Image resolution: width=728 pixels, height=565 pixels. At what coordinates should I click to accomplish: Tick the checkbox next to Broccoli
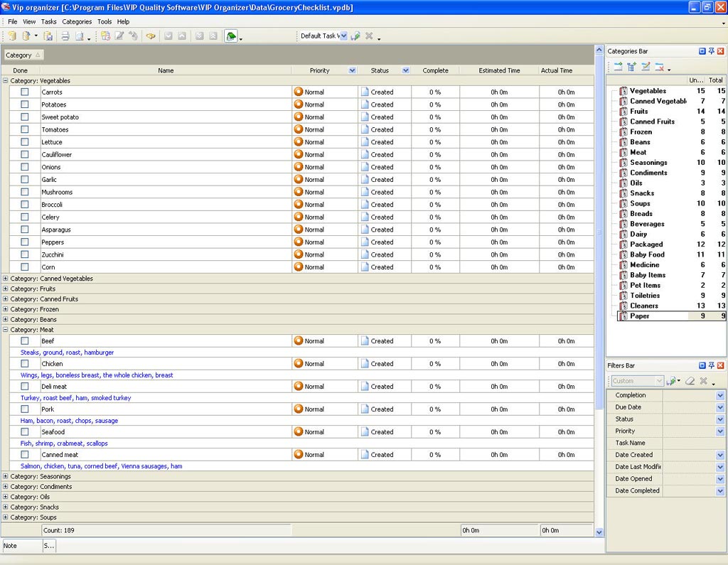[x=25, y=205]
